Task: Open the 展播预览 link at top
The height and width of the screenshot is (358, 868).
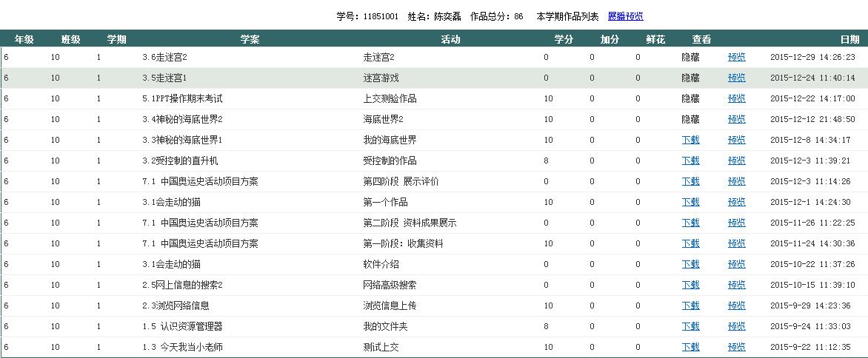Action: 626,16
